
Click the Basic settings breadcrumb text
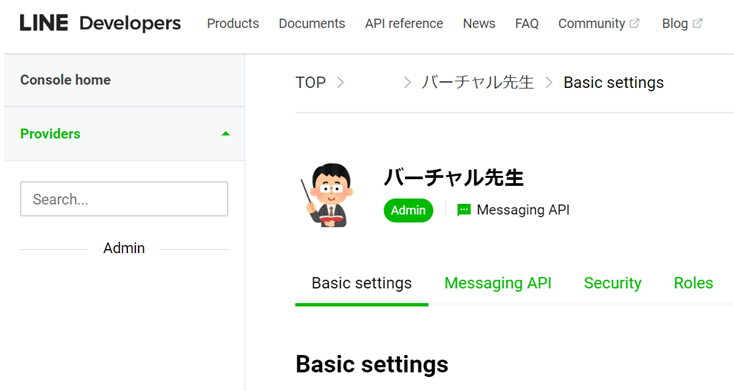[x=613, y=82]
